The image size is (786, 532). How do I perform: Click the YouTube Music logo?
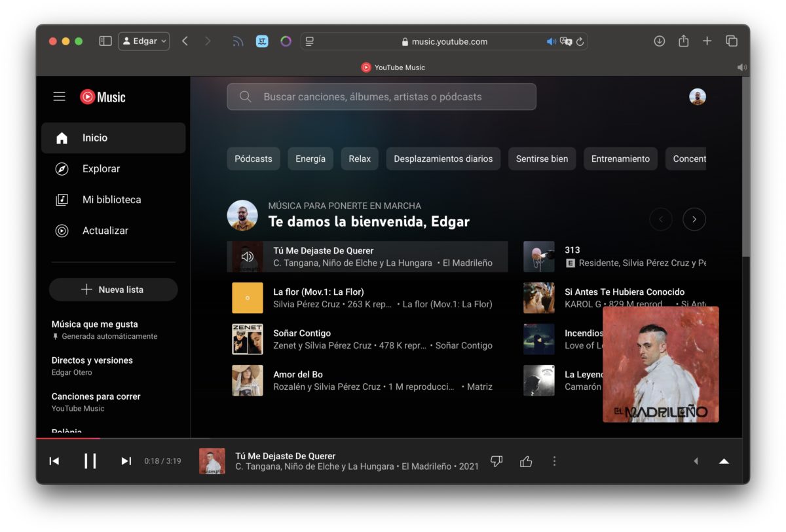click(x=103, y=97)
